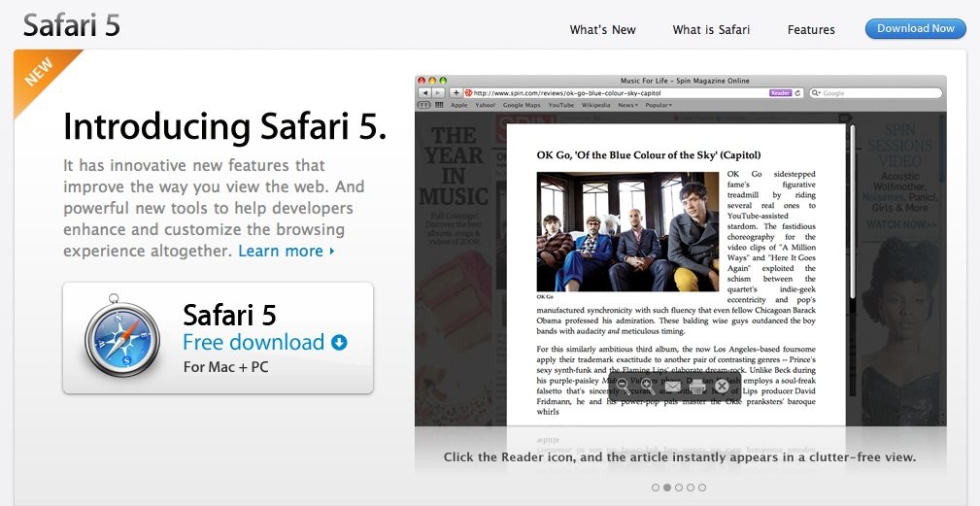Open the Top Sites grid icon

439,105
